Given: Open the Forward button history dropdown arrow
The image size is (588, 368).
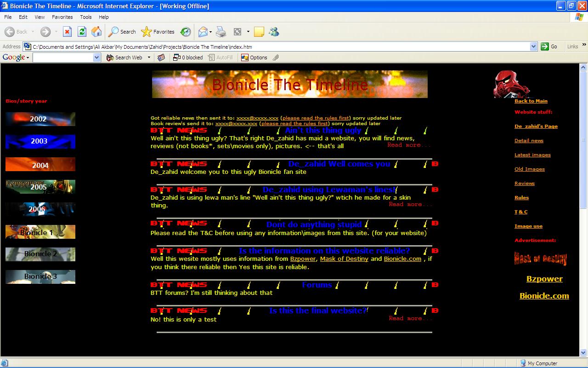Looking at the screenshot, I should [x=56, y=32].
